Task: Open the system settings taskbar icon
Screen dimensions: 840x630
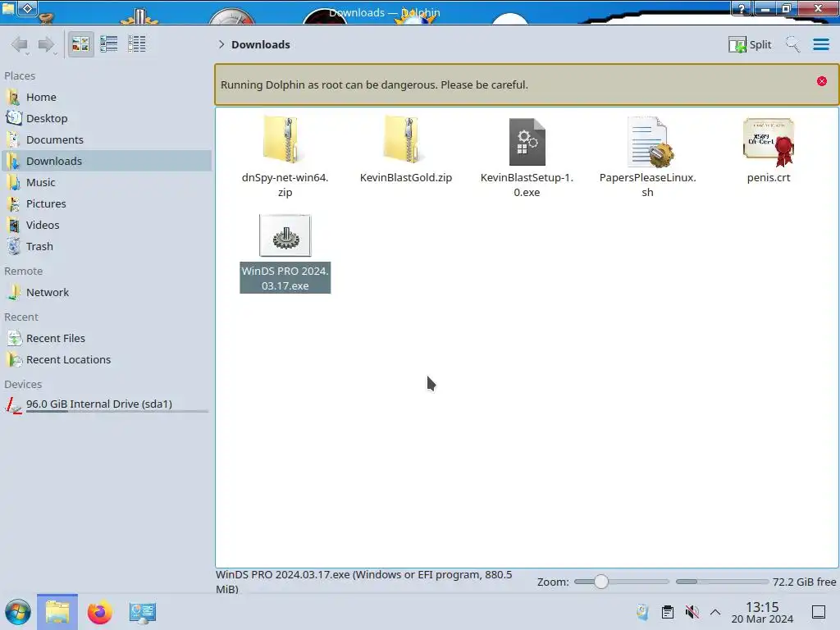Action: 142,612
